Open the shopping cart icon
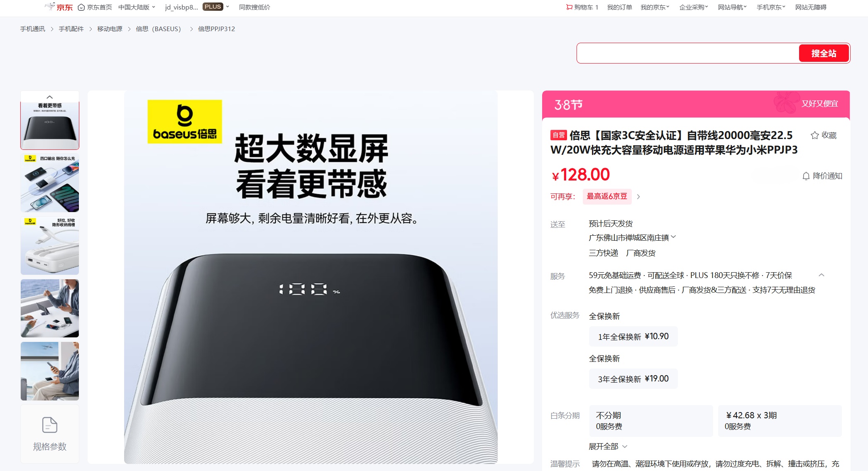Viewport: 868px width, 471px height. (569, 7)
